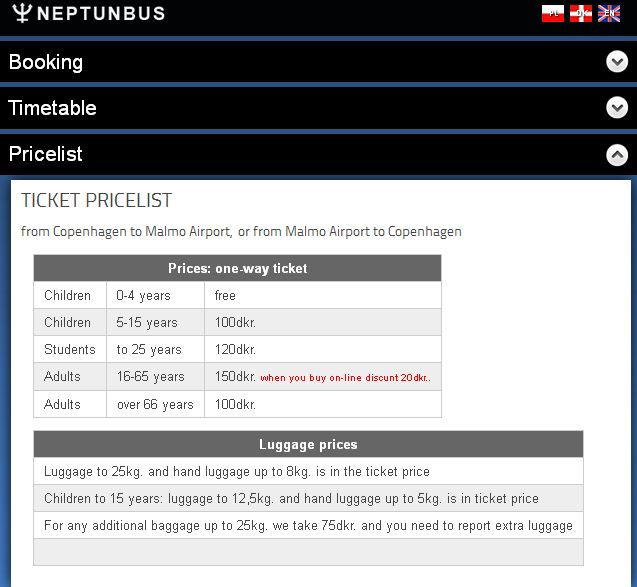Expand the Timetable section chevron
Viewport: 637px width, 587px height.
[x=617, y=108]
